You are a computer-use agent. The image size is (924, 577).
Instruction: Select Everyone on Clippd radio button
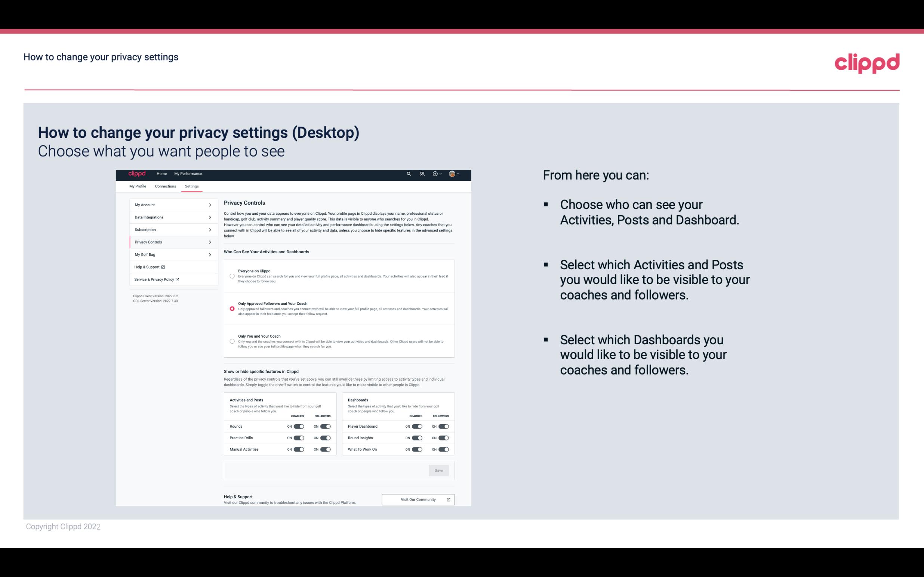231,276
